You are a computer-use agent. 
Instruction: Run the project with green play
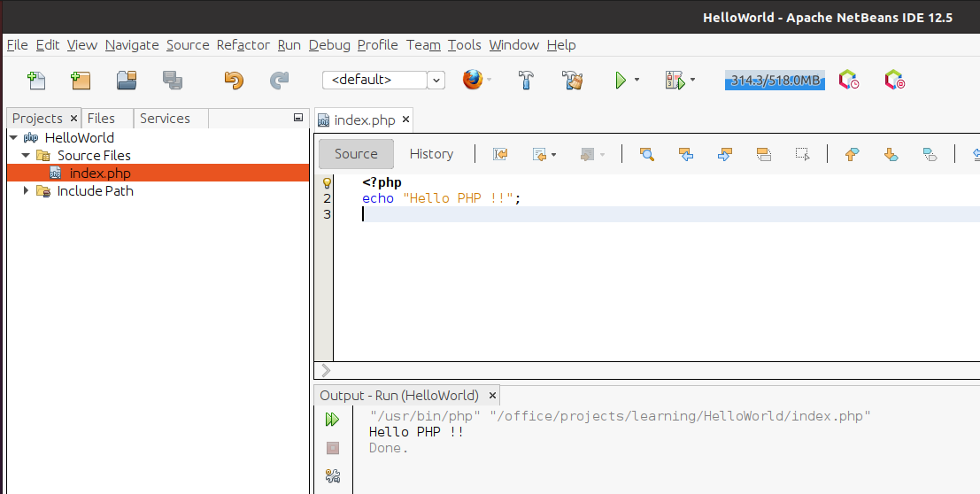click(621, 80)
